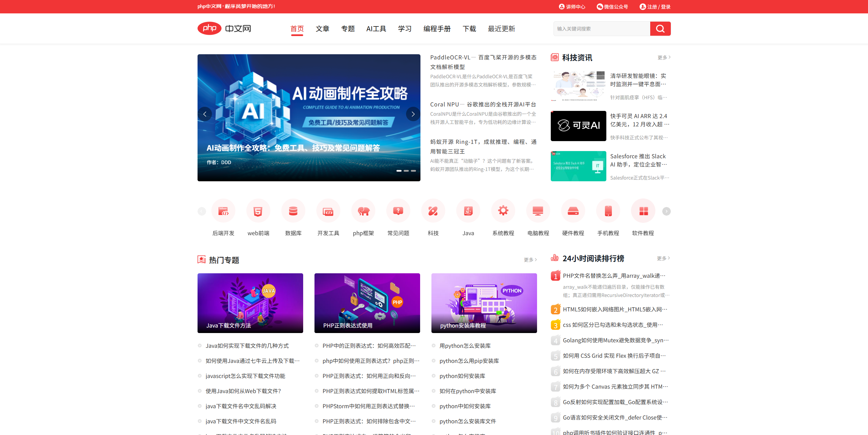Open the 后端开发 category icon

tap(223, 211)
